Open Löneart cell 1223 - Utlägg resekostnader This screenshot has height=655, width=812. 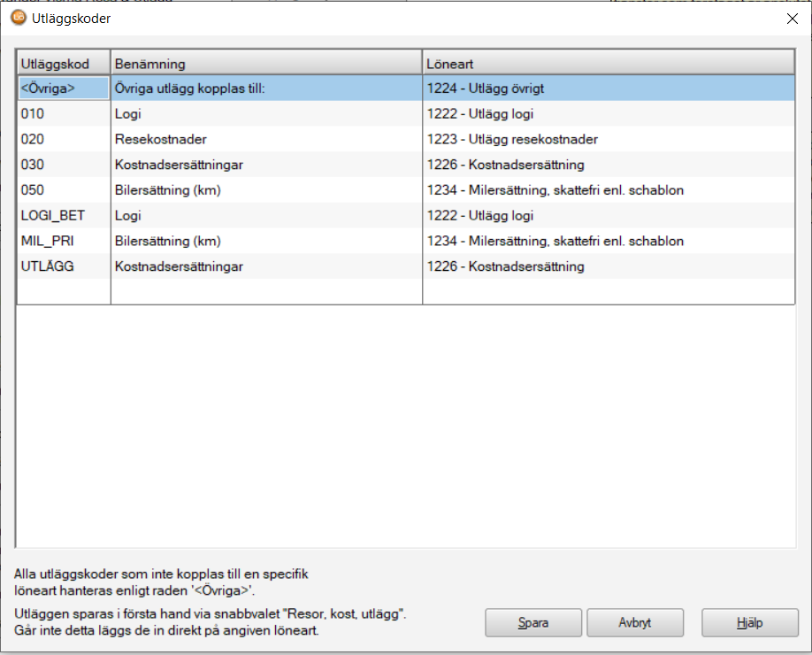(x=608, y=140)
